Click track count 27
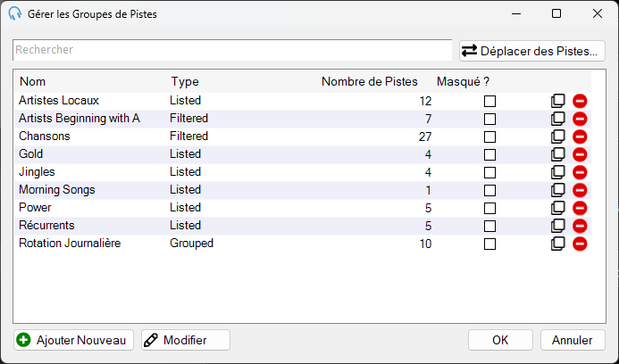Screen dimensions: 619x364 [425, 136]
